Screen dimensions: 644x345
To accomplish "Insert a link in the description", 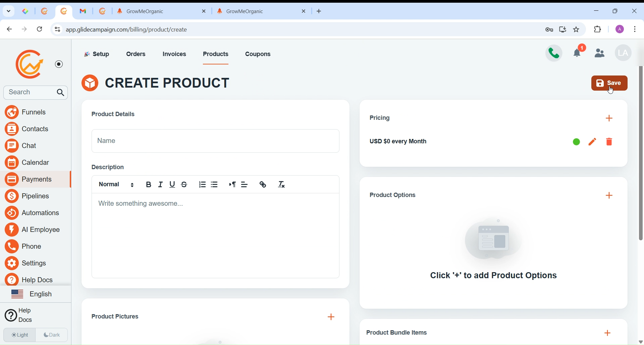I will click(263, 185).
